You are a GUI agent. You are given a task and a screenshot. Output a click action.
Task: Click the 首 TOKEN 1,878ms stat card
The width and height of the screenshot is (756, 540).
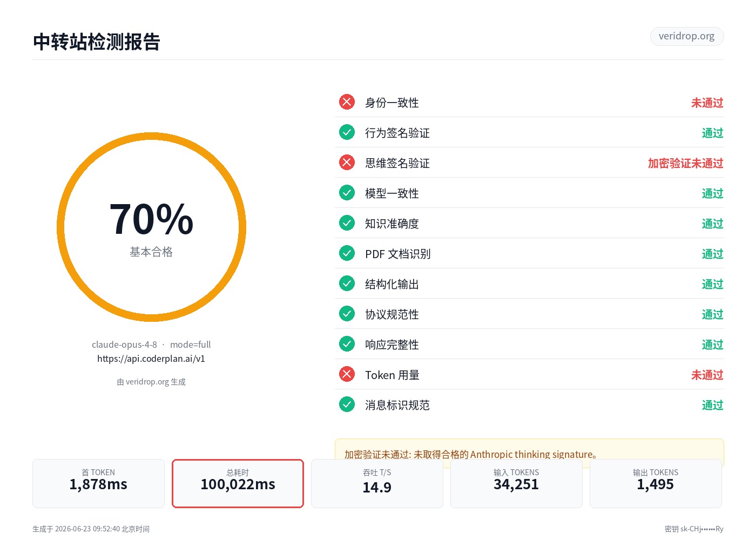pyautogui.click(x=98, y=483)
